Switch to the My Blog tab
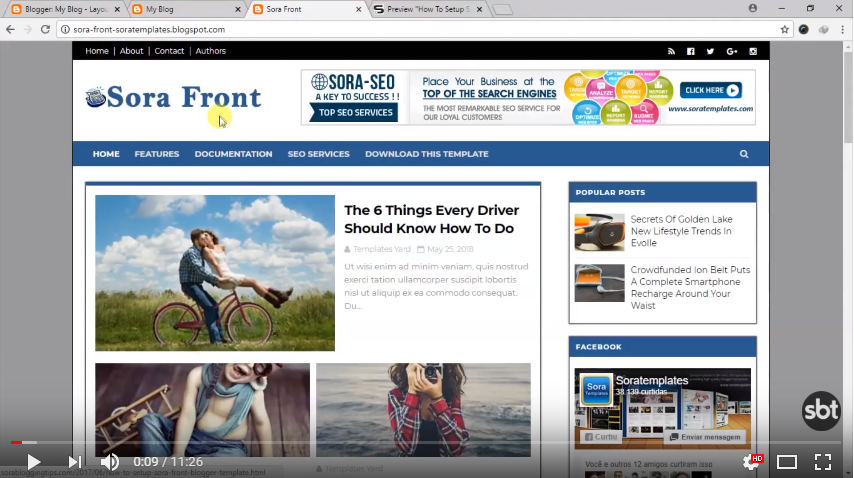Image resolution: width=854 pixels, height=478 pixels. (186, 9)
